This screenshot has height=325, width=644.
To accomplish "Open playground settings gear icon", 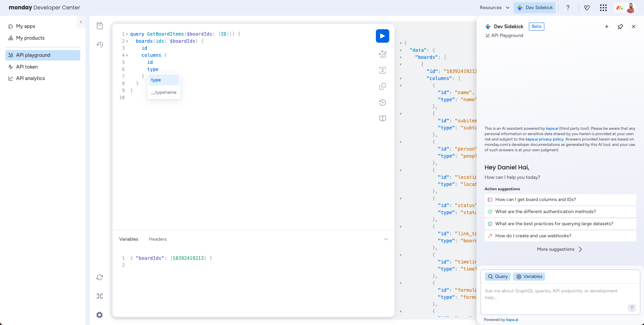I will tap(100, 315).
